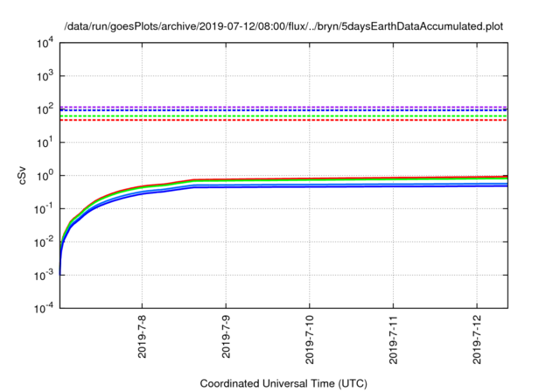
Task: Click the 10^1 y-axis tick label
Action: [45, 143]
